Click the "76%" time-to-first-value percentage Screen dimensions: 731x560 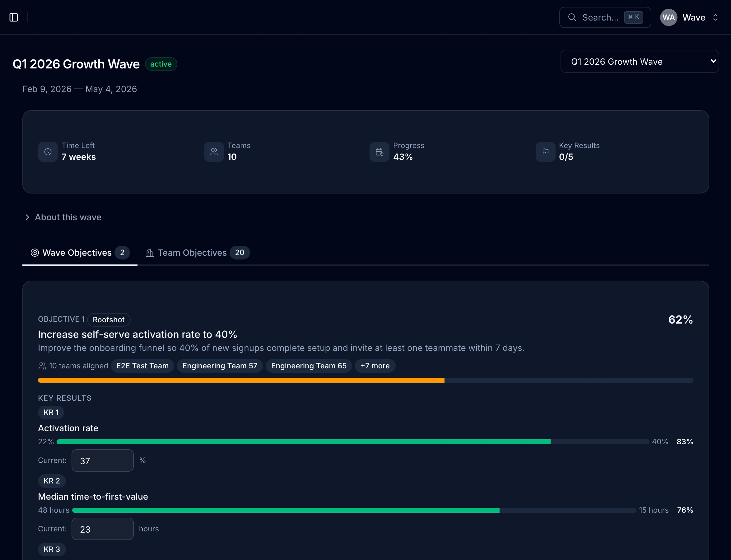685,510
